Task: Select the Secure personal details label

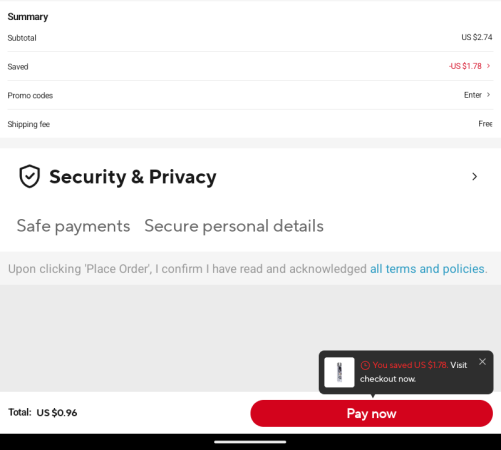Action: (x=234, y=226)
